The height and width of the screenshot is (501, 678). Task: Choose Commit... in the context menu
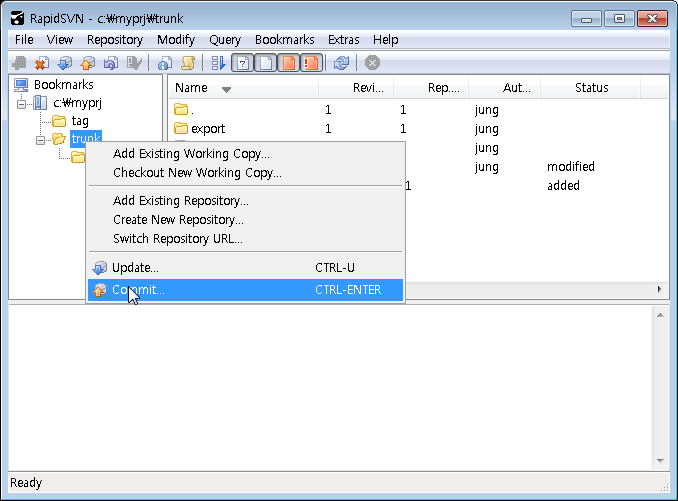(x=245, y=290)
